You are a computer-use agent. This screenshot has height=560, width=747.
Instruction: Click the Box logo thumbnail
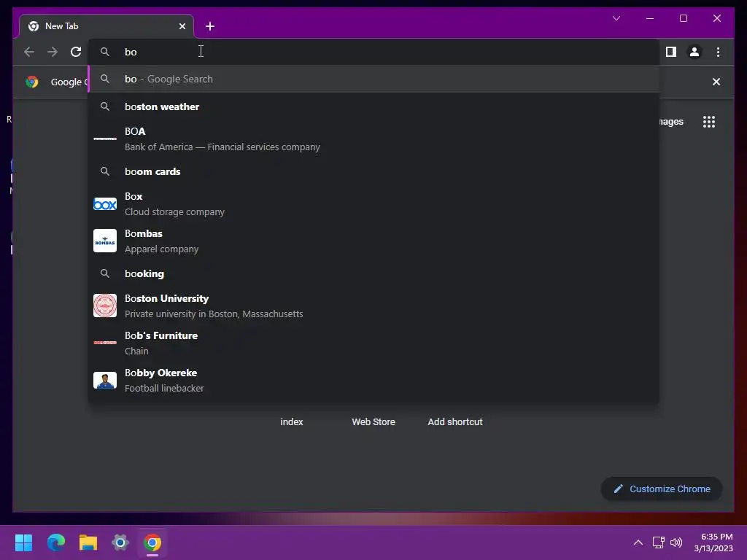coord(105,204)
